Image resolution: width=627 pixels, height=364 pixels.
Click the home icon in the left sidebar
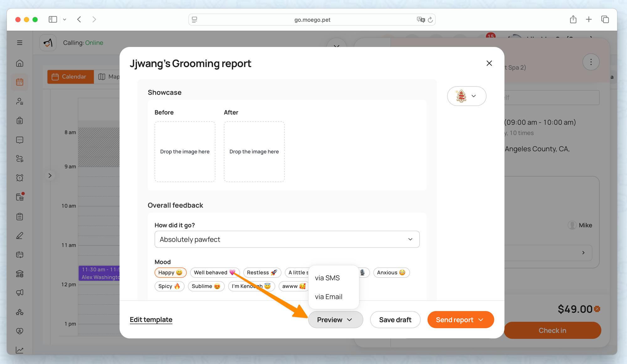pyautogui.click(x=20, y=63)
